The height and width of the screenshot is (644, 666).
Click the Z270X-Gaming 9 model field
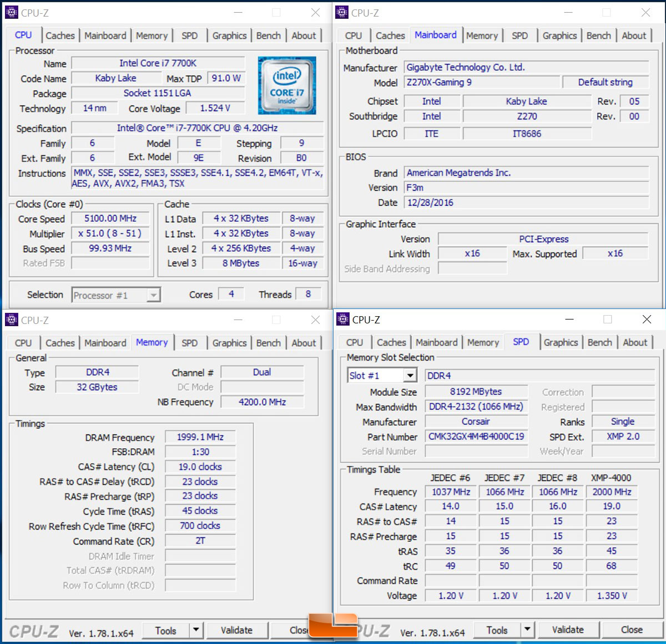tap(481, 82)
